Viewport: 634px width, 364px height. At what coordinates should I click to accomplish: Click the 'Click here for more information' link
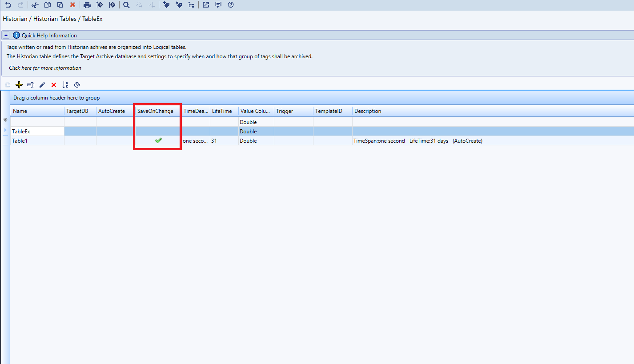click(45, 68)
